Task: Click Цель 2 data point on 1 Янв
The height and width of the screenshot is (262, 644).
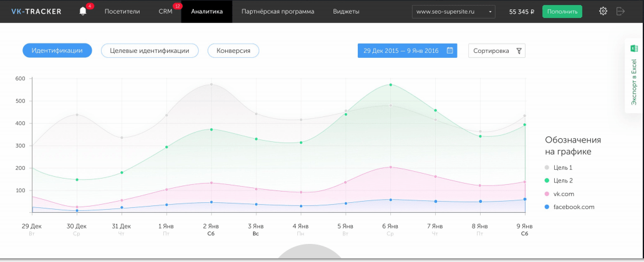Action: [x=166, y=147]
